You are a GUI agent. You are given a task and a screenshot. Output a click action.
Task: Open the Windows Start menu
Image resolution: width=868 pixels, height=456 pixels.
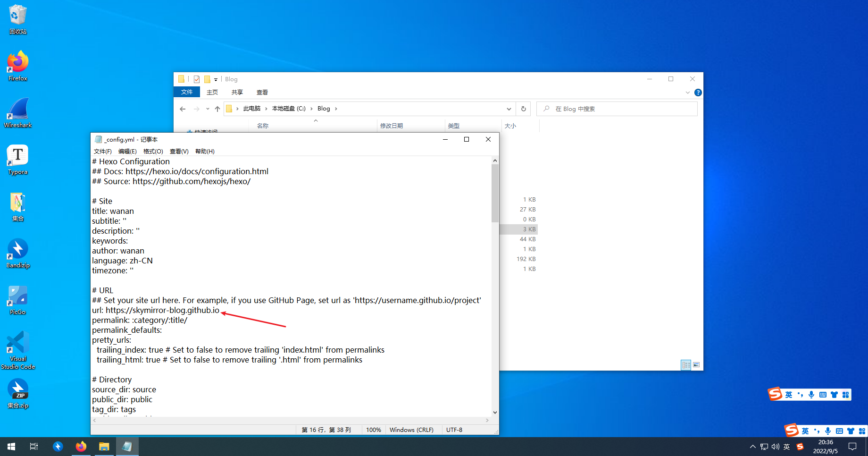(11, 447)
